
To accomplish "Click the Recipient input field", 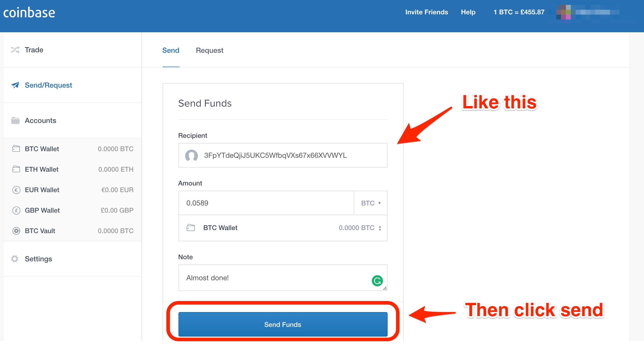I will pyautogui.click(x=282, y=155).
